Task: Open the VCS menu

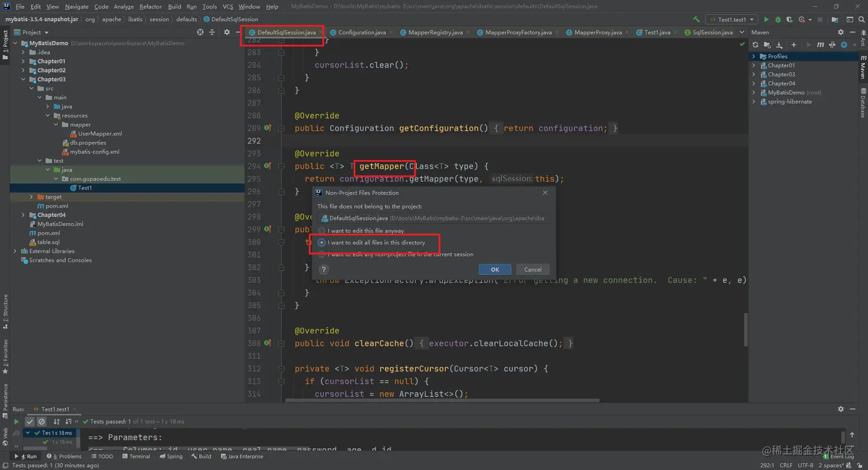Action: 228,7
